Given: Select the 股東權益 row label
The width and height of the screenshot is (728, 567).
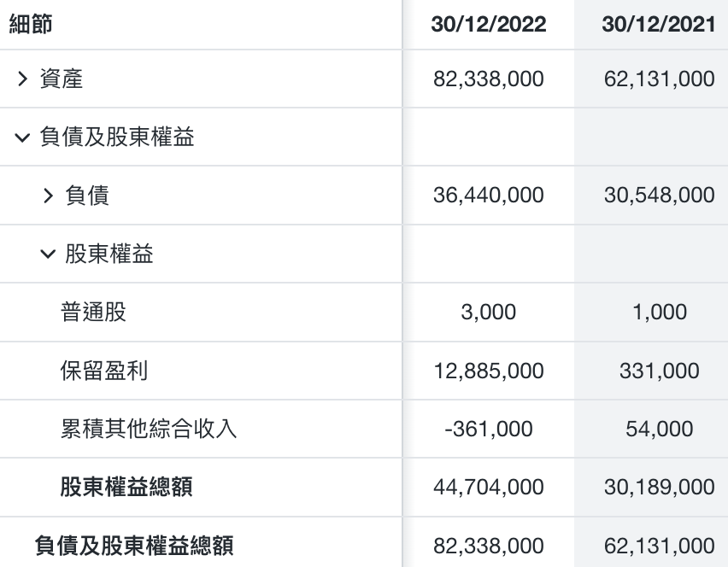Looking at the screenshot, I should (109, 254).
